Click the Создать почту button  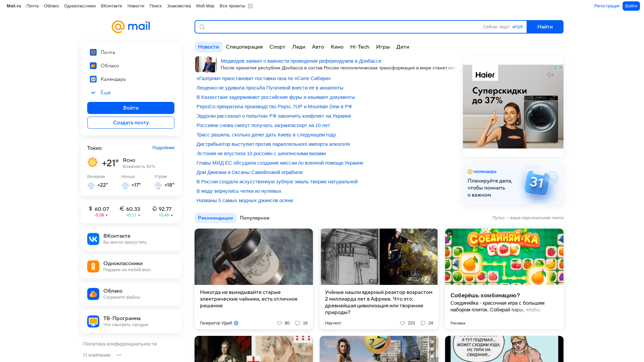[x=131, y=123]
